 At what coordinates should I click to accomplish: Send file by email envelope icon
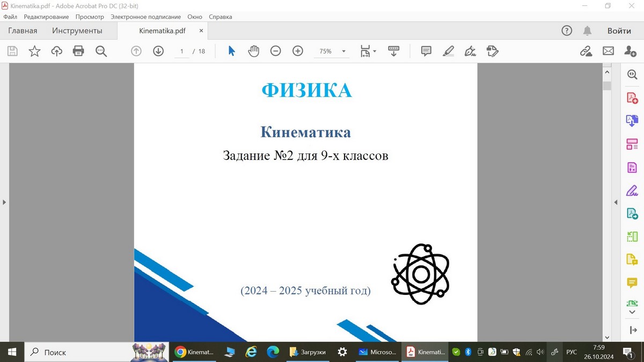click(608, 51)
